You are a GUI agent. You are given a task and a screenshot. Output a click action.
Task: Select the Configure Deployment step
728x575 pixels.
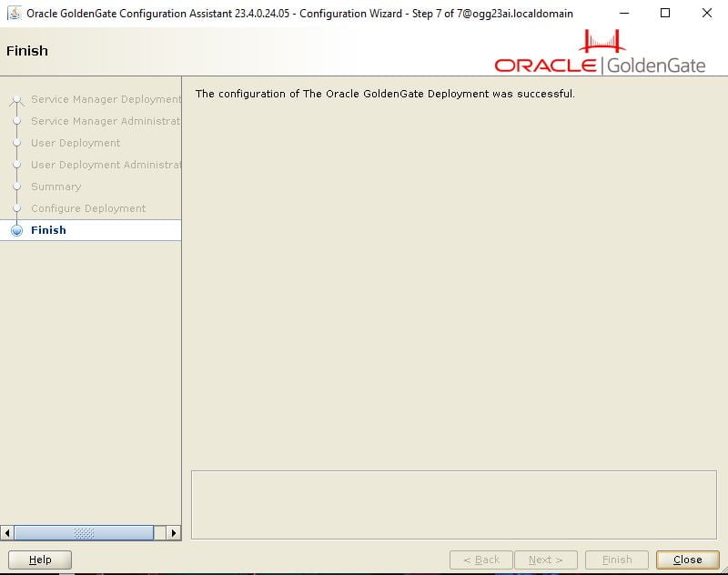[x=88, y=208]
